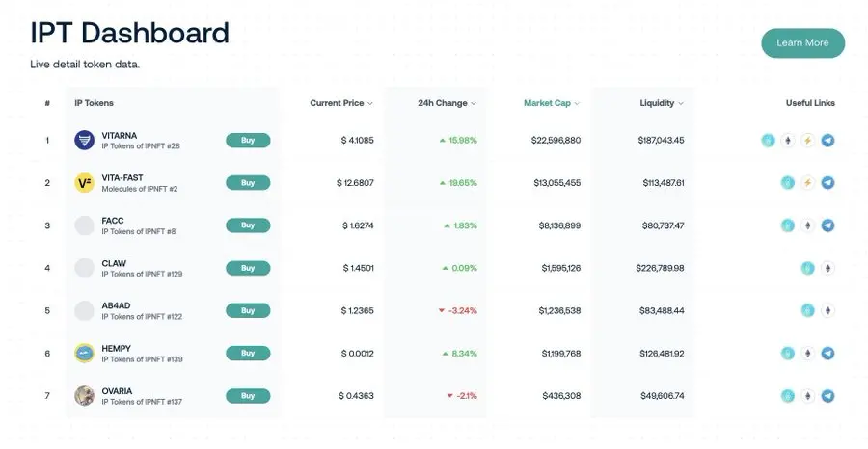Click the VITA-FAST yellow token logo
Image resolution: width=868 pixels, height=449 pixels.
point(85,183)
